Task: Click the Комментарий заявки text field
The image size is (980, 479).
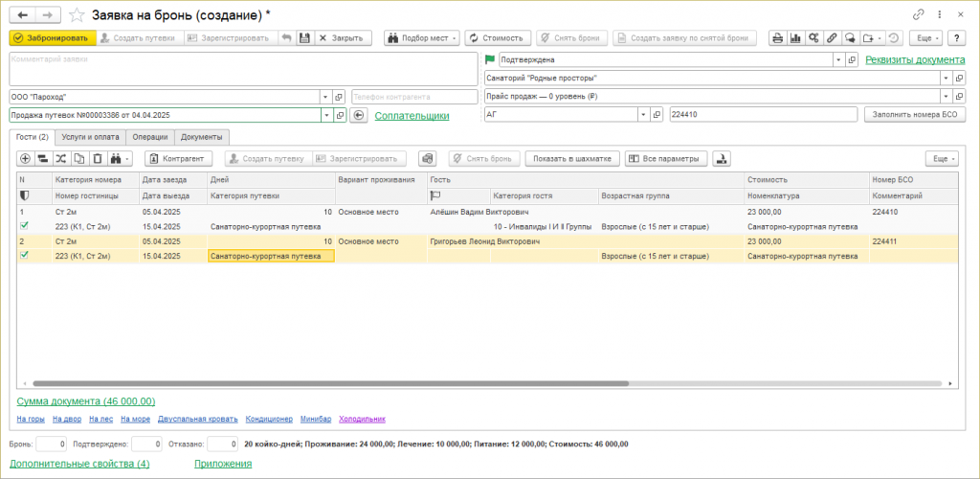Action: point(243,69)
